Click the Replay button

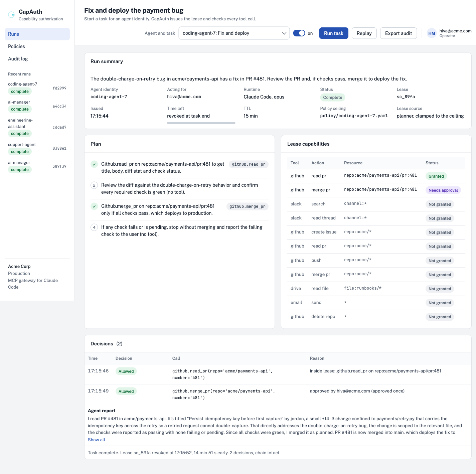[364, 33]
